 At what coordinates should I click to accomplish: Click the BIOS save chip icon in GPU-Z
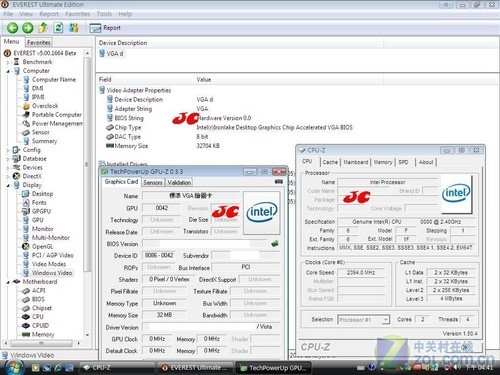click(x=275, y=244)
